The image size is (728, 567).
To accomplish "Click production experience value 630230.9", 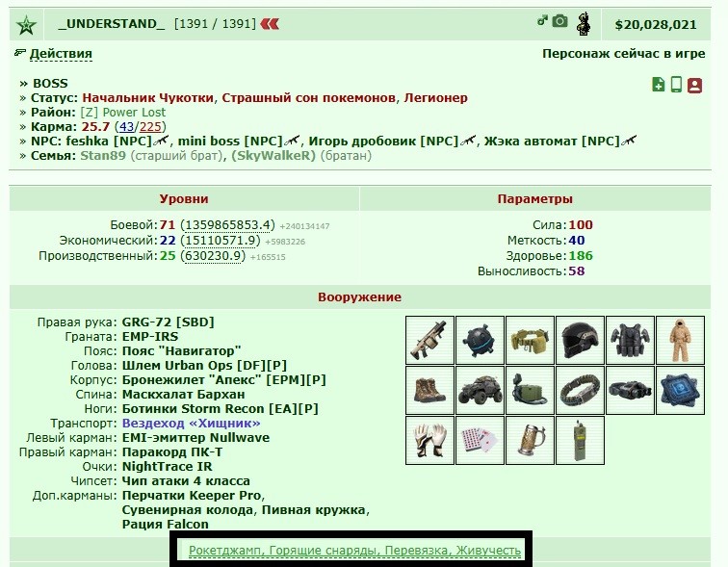I will pyautogui.click(x=213, y=256).
